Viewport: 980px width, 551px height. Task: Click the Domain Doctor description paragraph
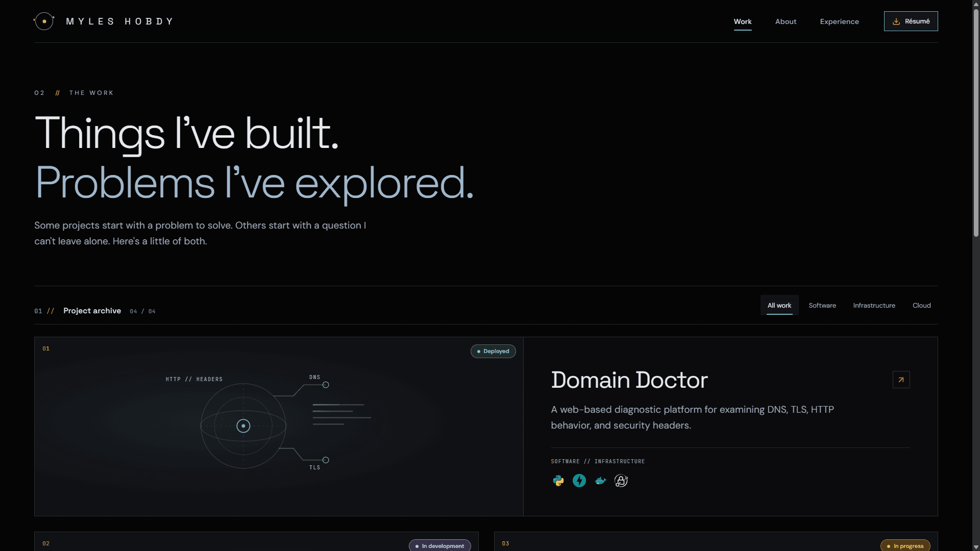click(692, 417)
